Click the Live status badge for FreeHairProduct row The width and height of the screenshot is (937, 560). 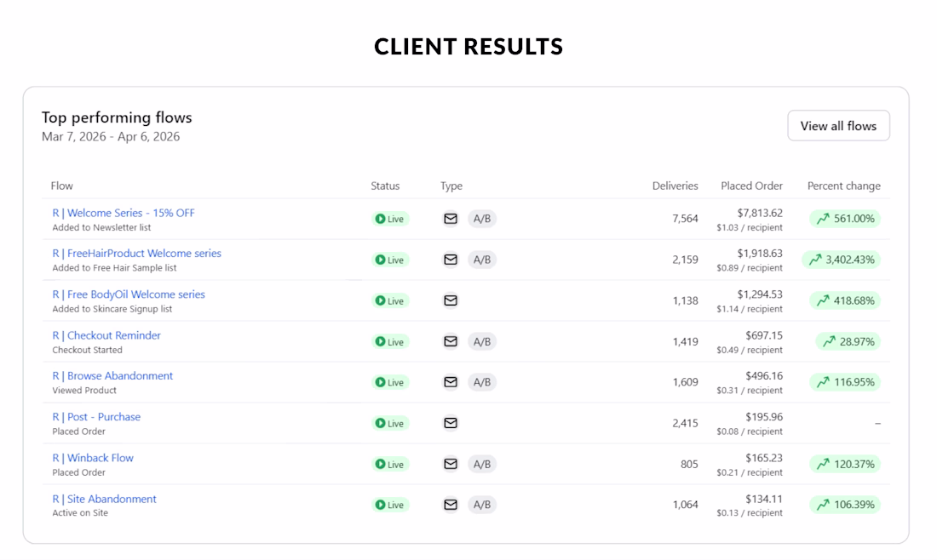pos(390,260)
